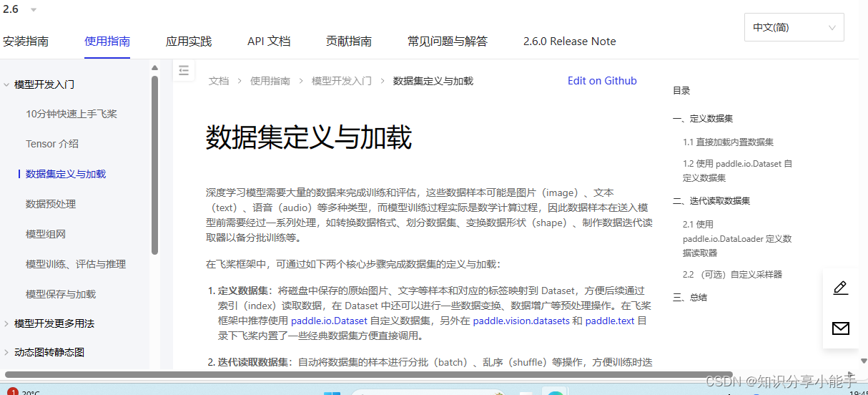Jump to 1.1 直接加载内置数据集
This screenshot has width=868, height=395.
coord(728,142)
